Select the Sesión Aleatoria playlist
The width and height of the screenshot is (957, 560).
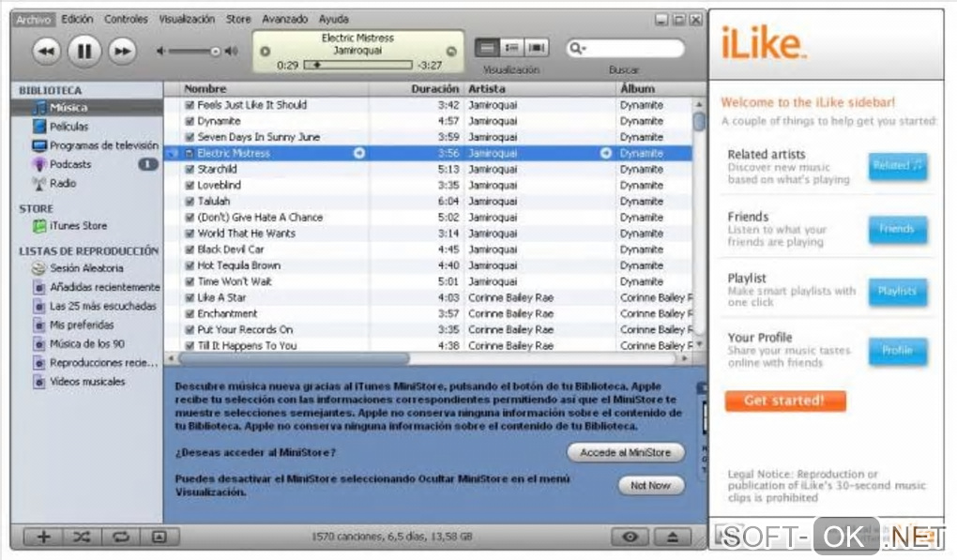click(x=86, y=268)
